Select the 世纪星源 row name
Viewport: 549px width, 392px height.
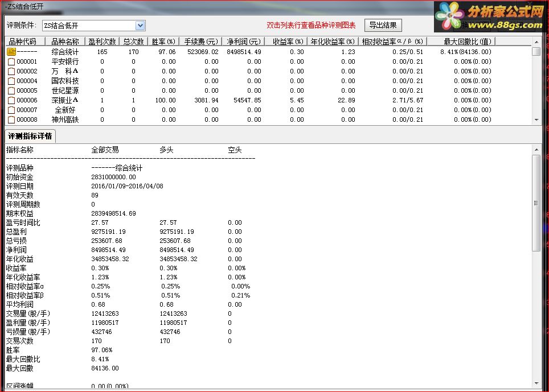point(65,90)
